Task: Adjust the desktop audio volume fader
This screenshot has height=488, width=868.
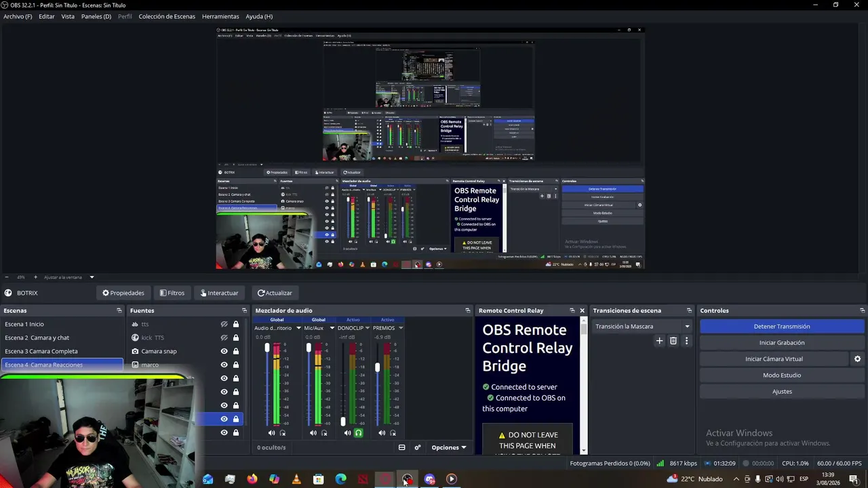Action: coord(267,348)
